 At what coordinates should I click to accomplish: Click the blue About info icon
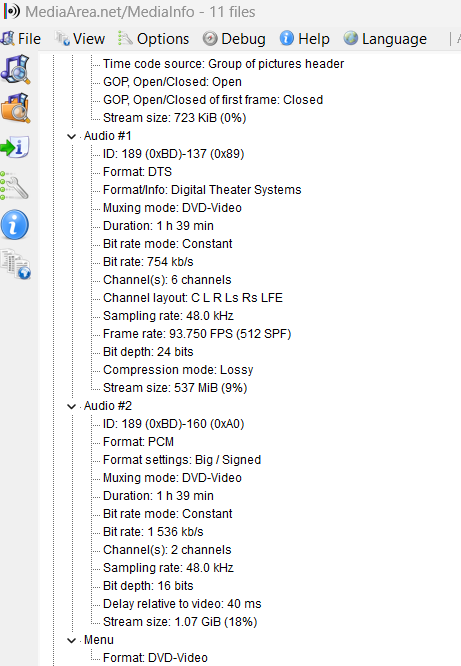pyautogui.click(x=15, y=225)
